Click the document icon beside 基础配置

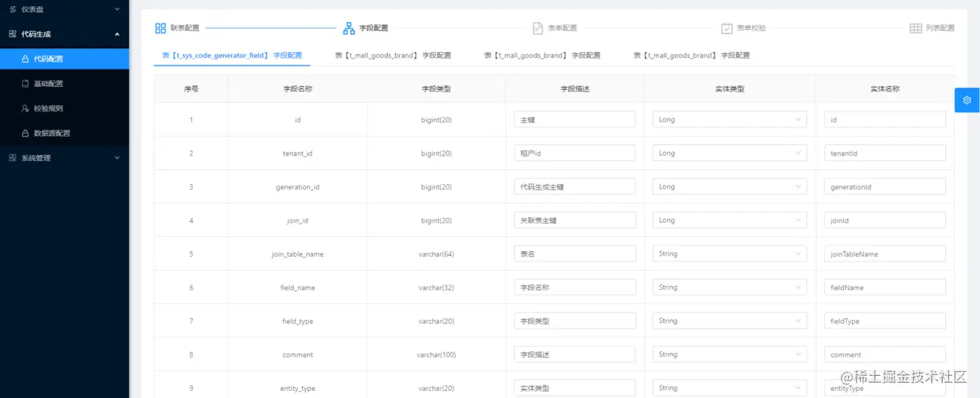click(25, 84)
